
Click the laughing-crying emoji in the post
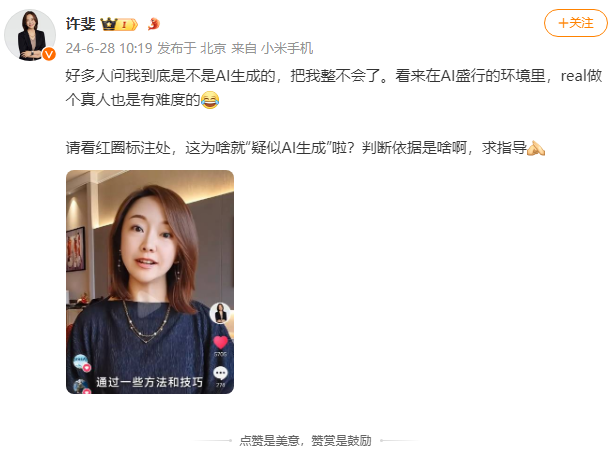point(210,100)
